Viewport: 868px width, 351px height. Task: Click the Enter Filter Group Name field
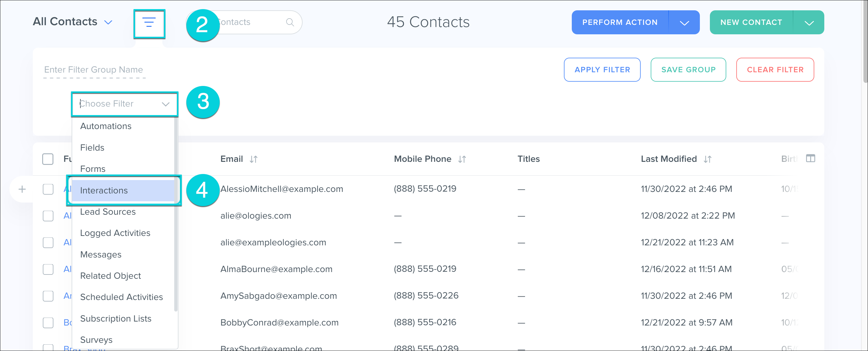coord(94,70)
